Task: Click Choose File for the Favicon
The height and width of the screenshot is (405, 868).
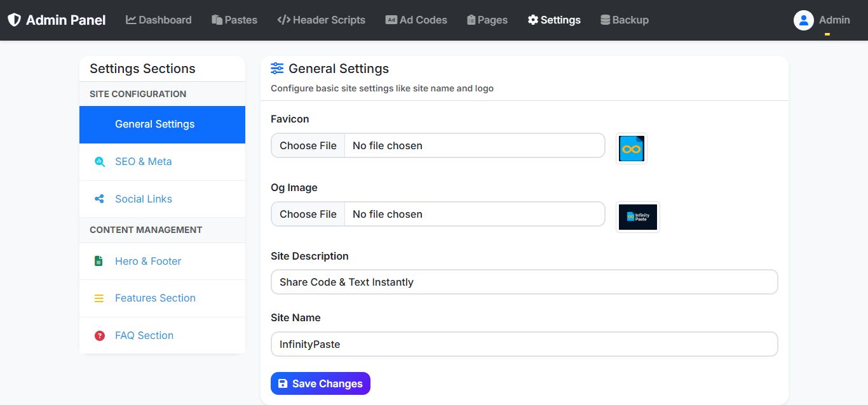Action: click(308, 145)
